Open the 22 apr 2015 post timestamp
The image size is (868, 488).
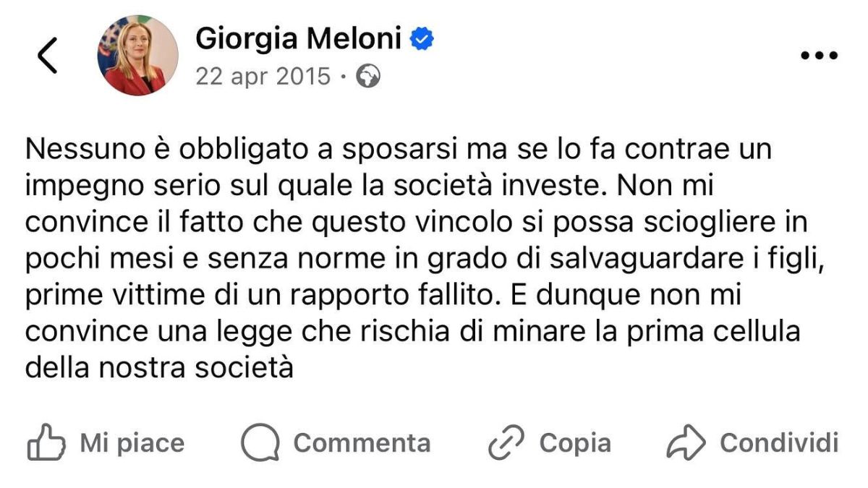(263, 76)
